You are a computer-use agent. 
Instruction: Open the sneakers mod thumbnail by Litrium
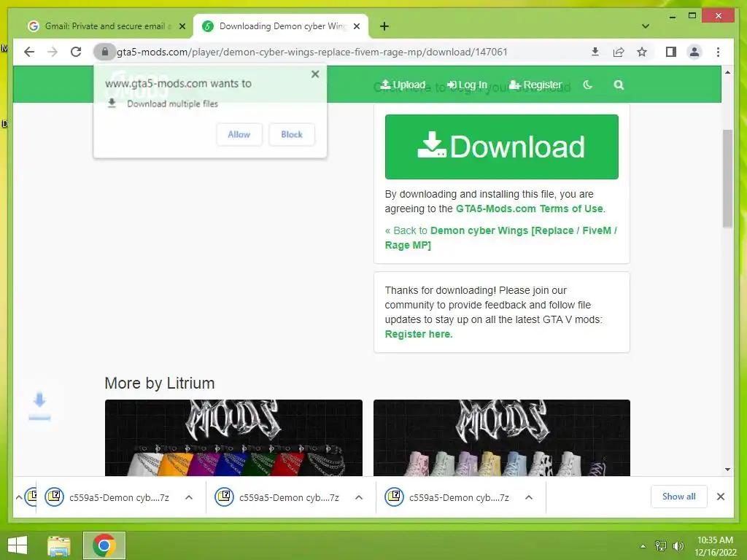(x=502, y=437)
